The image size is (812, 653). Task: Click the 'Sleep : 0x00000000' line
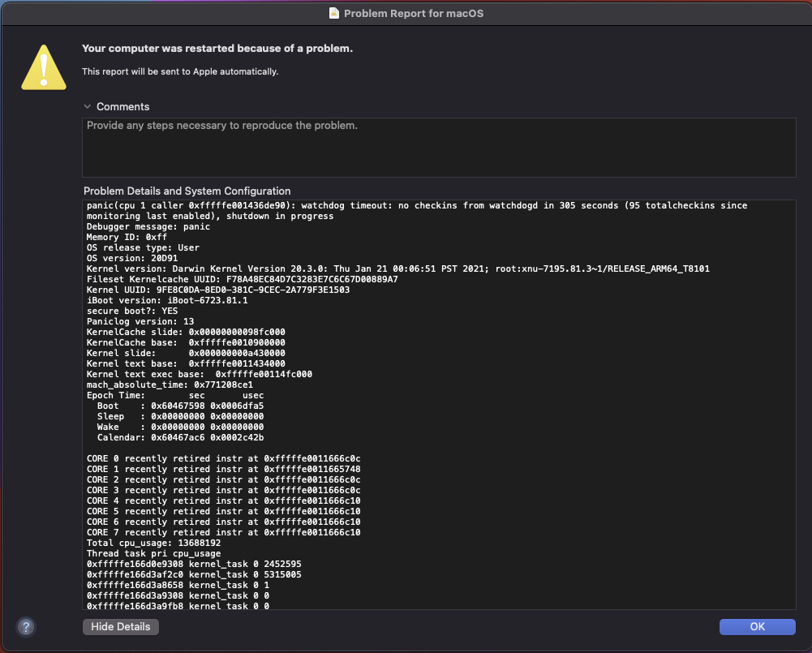pyautogui.click(x=180, y=416)
